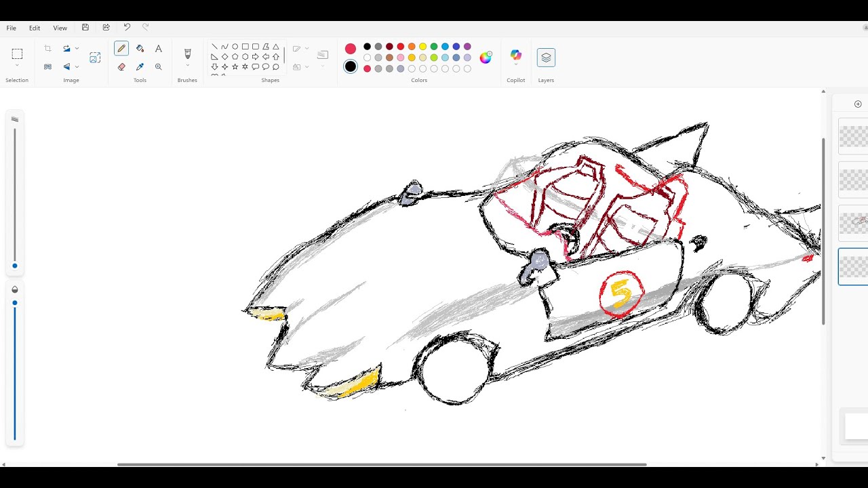This screenshot has width=868, height=488.
Task: Click the Flip image icon
Action: pos(66,66)
